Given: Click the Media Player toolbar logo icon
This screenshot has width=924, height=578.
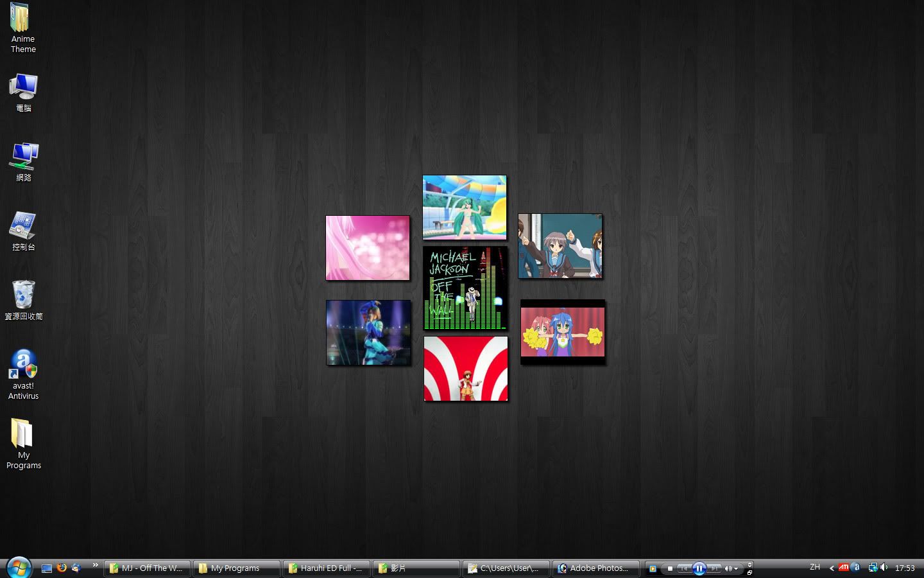Looking at the screenshot, I should (x=653, y=568).
